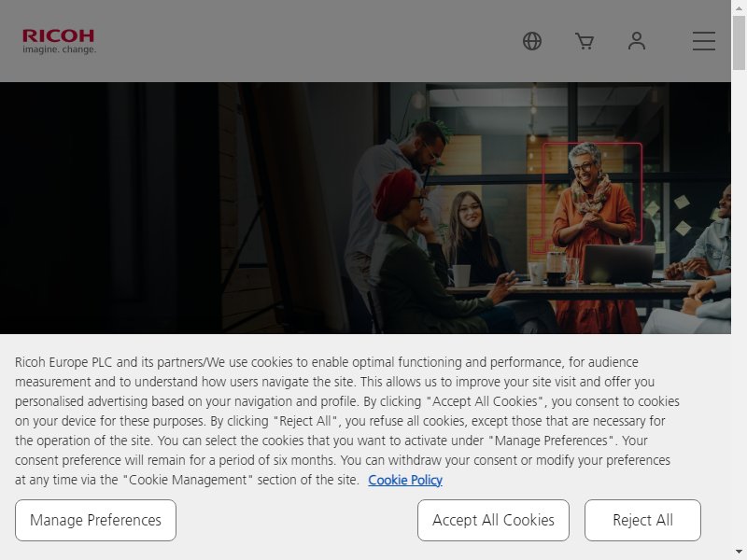The width and height of the screenshot is (747, 560).
Task: Click the hero meeting photo banner
Action: 365,208
